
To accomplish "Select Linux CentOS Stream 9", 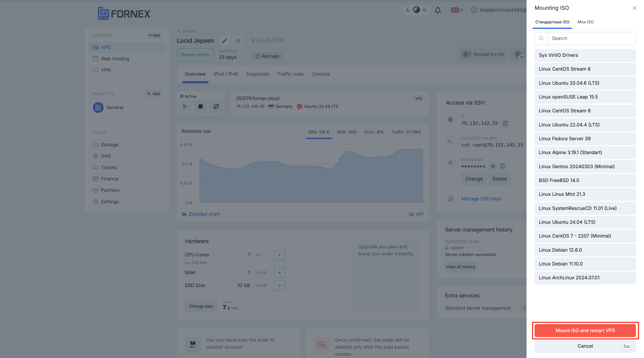I will (585, 111).
